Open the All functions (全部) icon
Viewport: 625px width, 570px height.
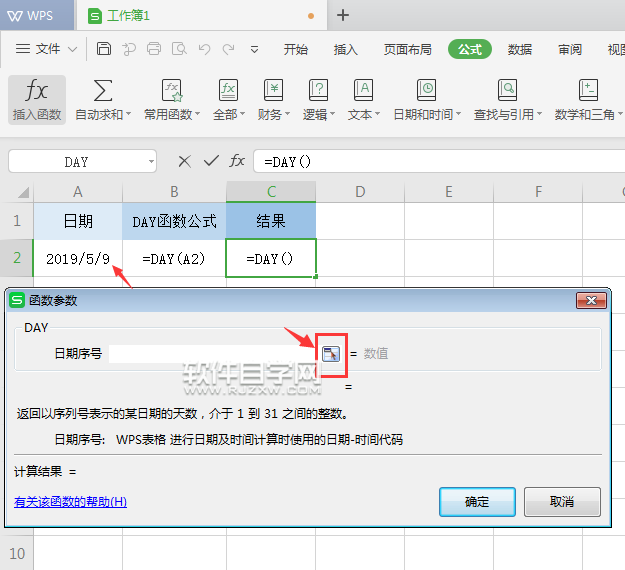point(228,90)
